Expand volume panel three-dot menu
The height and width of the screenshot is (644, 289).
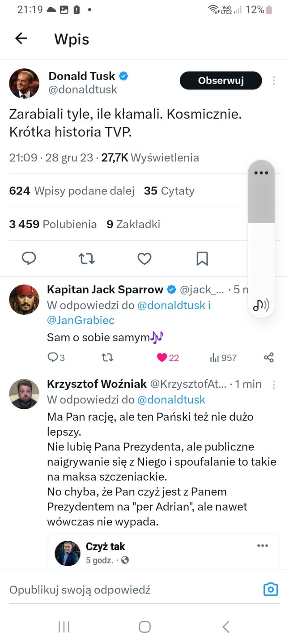point(261,173)
